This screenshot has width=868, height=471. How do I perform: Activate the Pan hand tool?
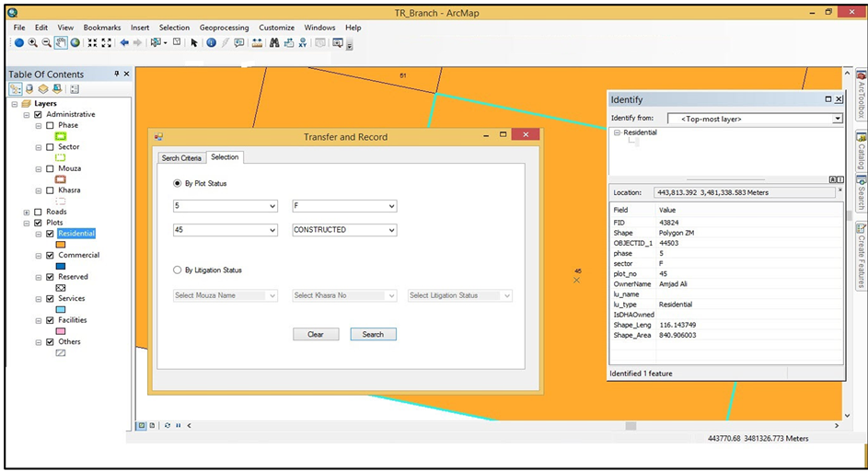61,43
